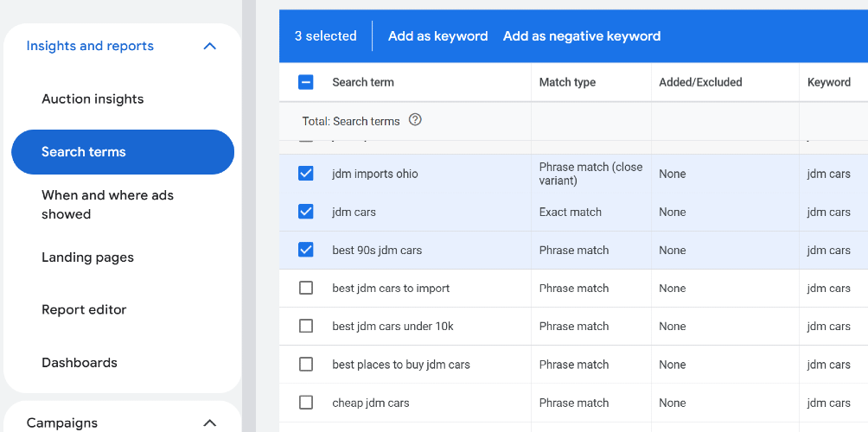The width and height of the screenshot is (868, 432).
Task: Open the Report editor page
Action: [84, 310]
